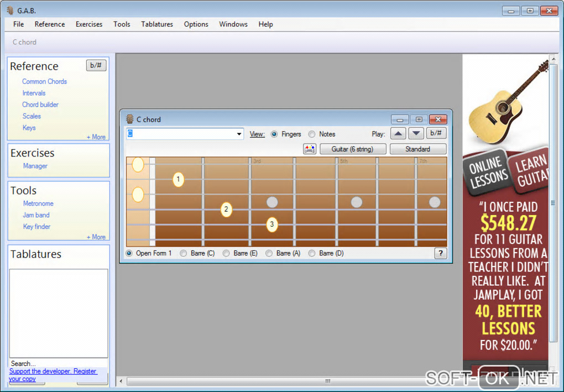The image size is (564, 392).
Task: Open the Exercises menu
Action: (x=89, y=24)
